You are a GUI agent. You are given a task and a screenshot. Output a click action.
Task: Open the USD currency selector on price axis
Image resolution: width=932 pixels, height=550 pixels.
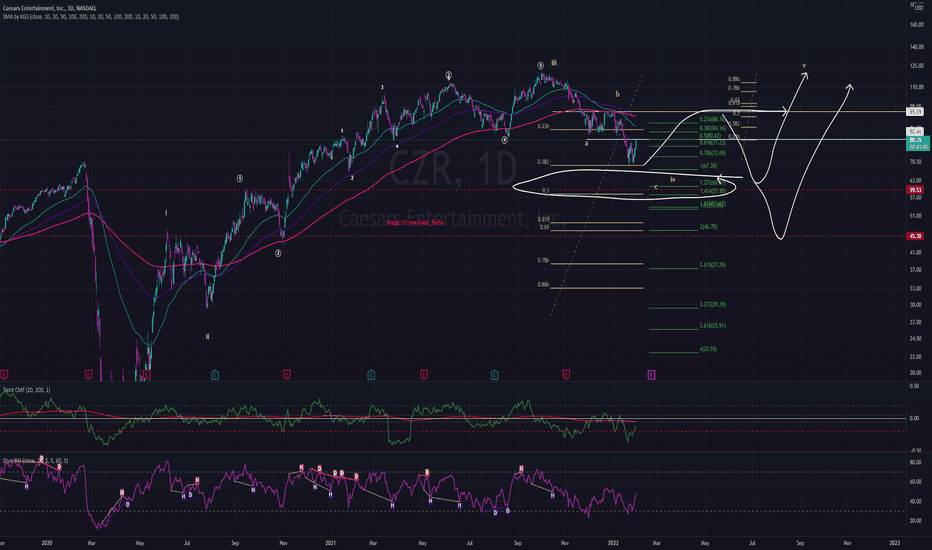[919, 8]
